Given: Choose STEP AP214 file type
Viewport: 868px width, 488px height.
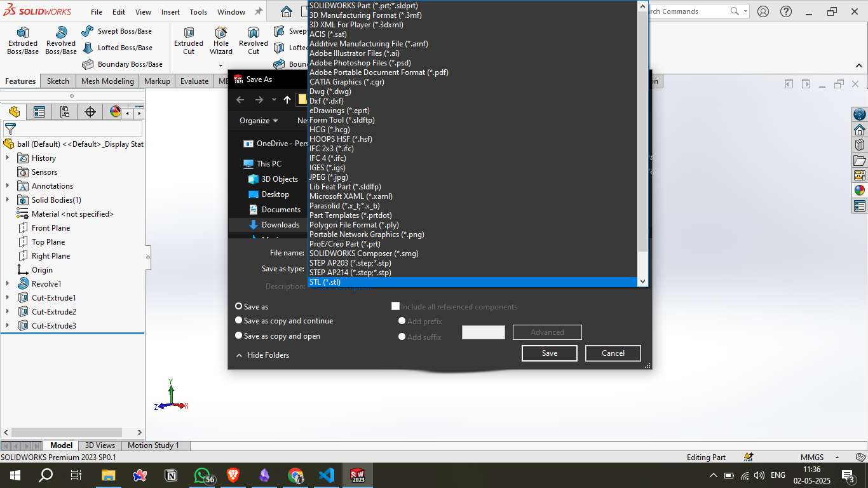Looking at the screenshot, I should coord(473,273).
